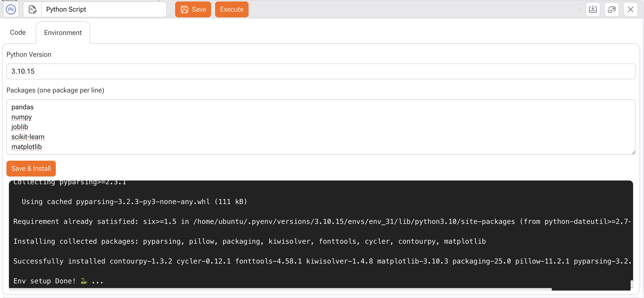644x298 pixels.
Task: Click the blue Python 'py' logo icon
Action: (11, 9)
